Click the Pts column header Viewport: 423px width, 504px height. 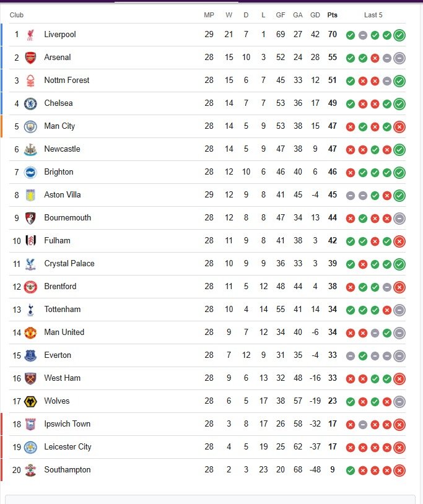pyautogui.click(x=333, y=15)
